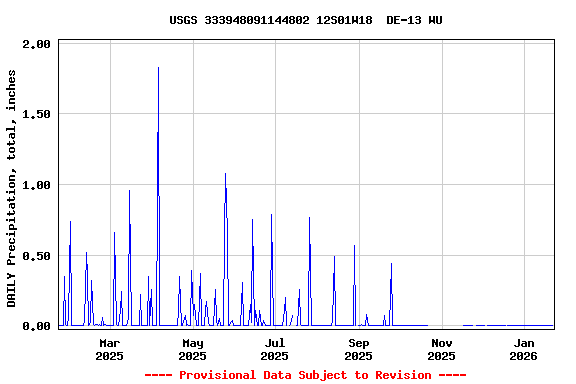Click the chart title USGS 333948091144802
This screenshot has height=384, width=576.
(306, 20)
